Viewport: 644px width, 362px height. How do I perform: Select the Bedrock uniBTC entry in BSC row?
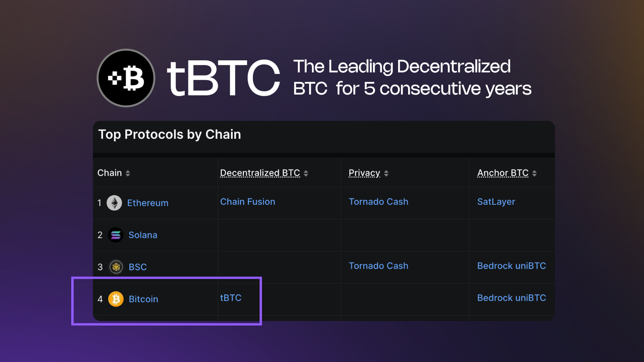(512, 266)
